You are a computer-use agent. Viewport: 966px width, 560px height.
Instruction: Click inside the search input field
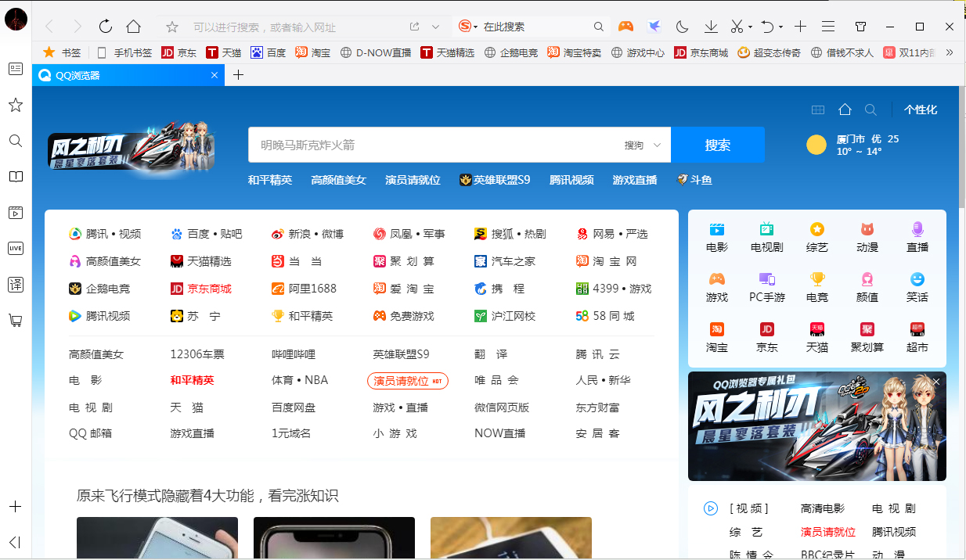431,145
